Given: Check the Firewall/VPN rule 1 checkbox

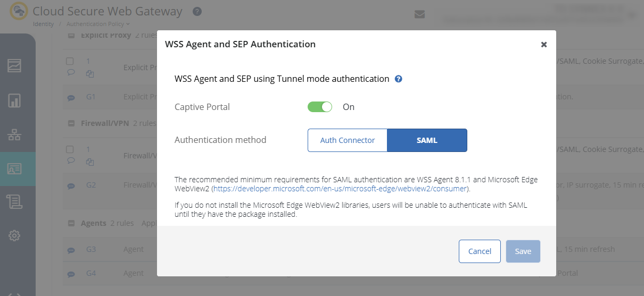Looking at the screenshot, I should click(70, 149).
